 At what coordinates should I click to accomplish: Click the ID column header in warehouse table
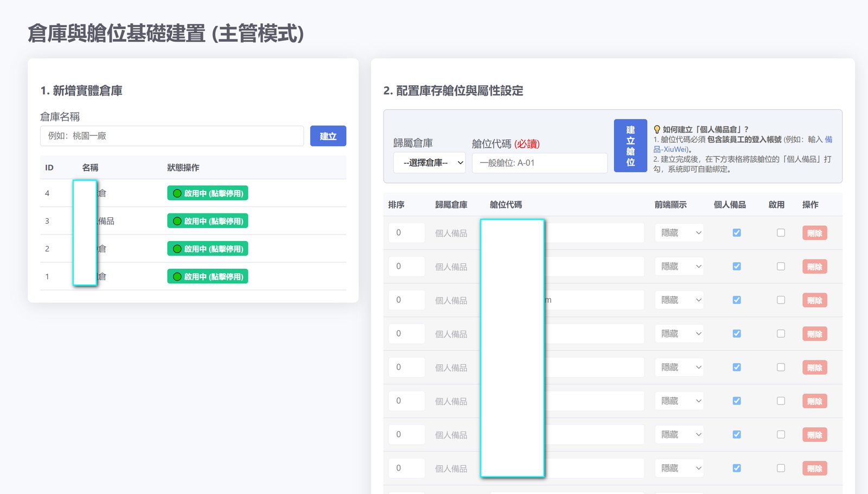pos(49,168)
